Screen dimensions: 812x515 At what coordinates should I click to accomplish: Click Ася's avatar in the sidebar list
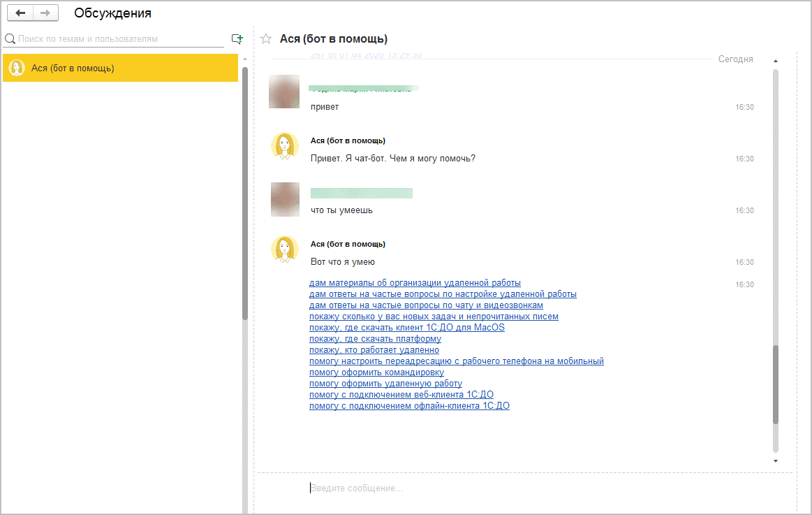pyautogui.click(x=17, y=68)
